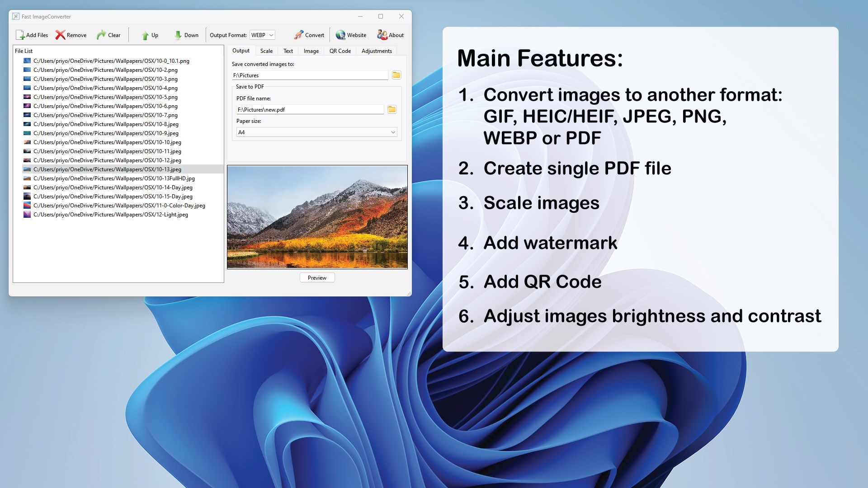
Task: Switch to the Image tab
Action: pyautogui.click(x=311, y=51)
